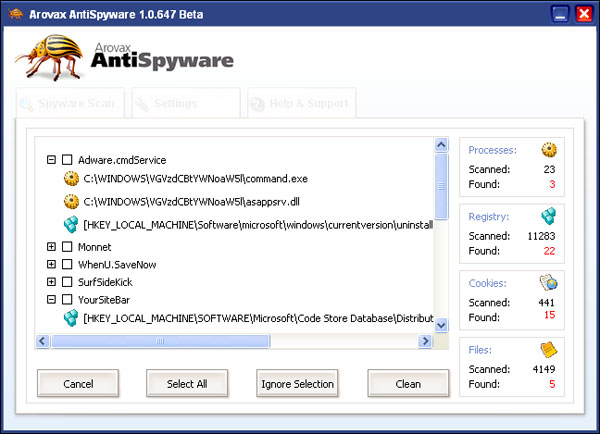
Task: Click the vertical scrollbar thumb
Action: pos(441,186)
